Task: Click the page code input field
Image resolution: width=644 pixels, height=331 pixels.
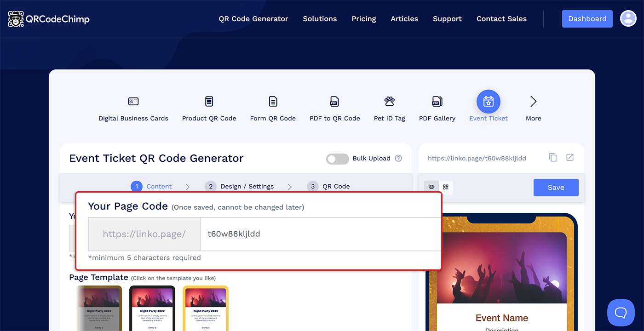Action: click(320, 234)
